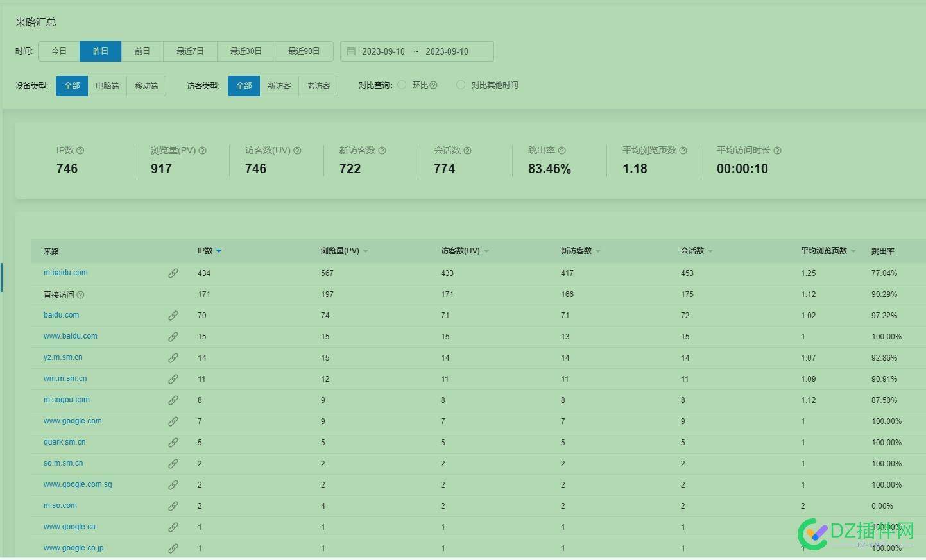Select the 对比其他时间 radio button

coord(461,85)
